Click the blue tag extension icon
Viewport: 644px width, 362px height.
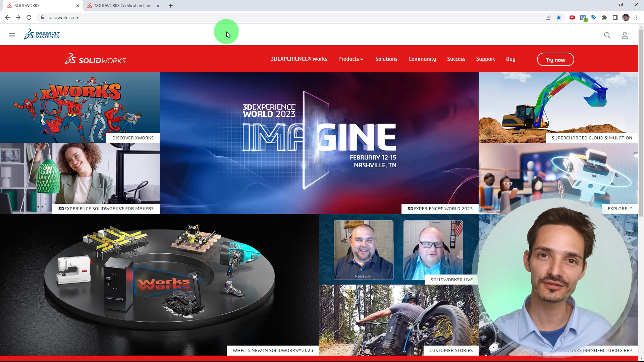(x=594, y=17)
